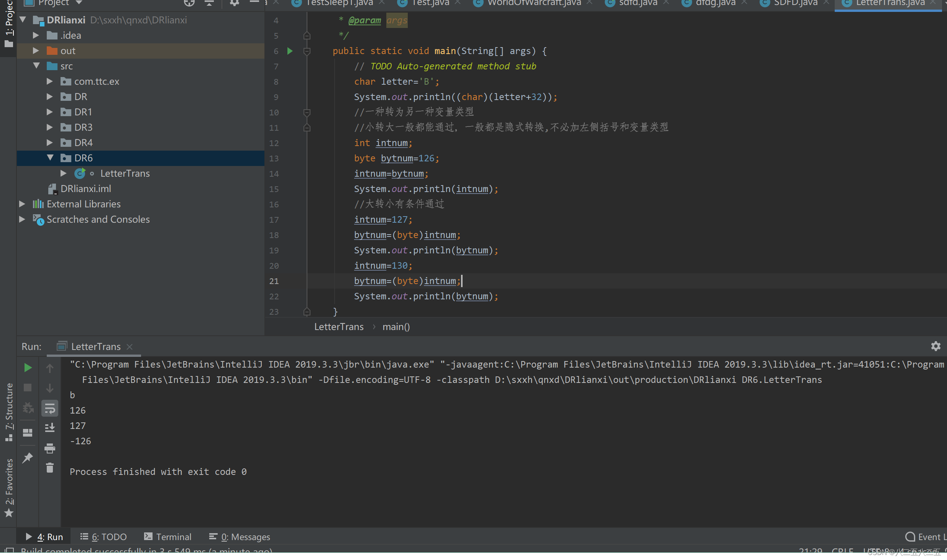This screenshot has width=947, height=560.
Task: Click the green Rerun button in Run panel
Action: click(28, 368)
